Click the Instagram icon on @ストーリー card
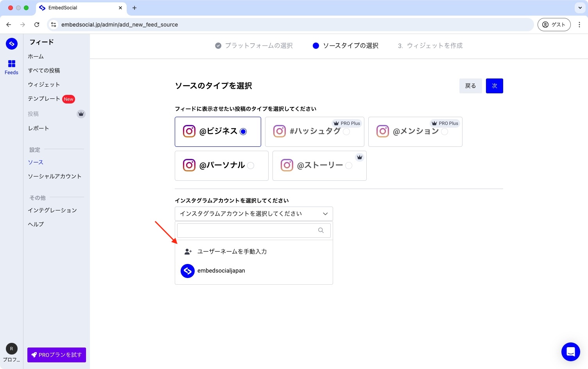Image resolution: width=588 pixels, height=369 pixels. [x=287, y=165]
